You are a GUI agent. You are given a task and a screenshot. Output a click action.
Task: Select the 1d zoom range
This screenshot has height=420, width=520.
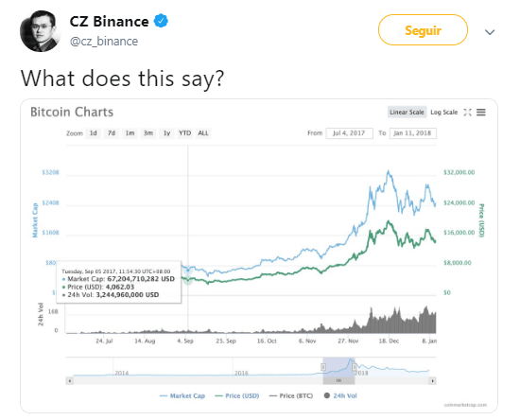tap(94, 133)
